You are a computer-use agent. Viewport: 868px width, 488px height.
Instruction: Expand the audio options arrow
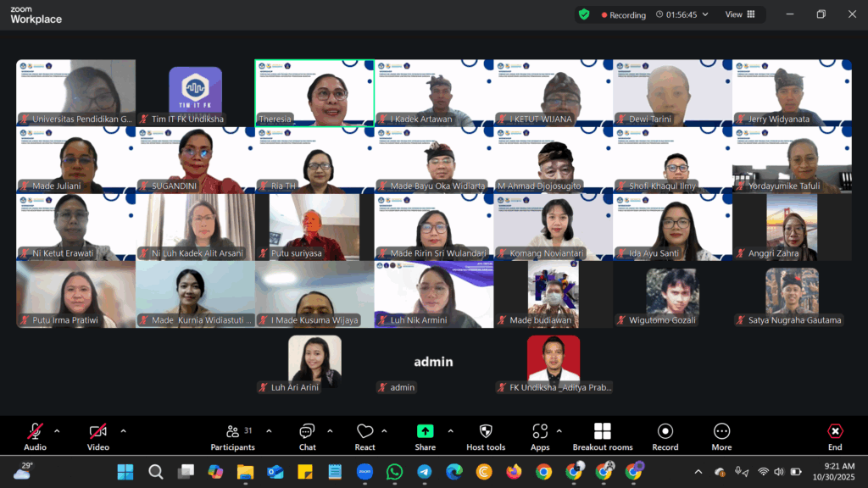(x=57, y=430)
